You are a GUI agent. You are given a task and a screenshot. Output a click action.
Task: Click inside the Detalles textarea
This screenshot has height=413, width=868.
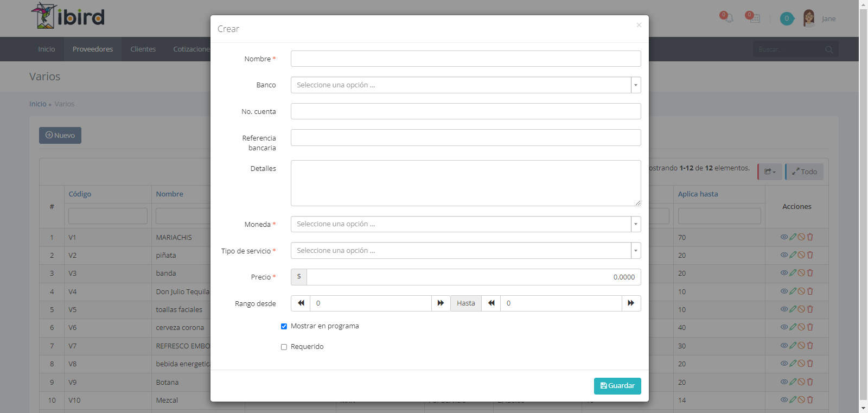(x=465, y=183)
